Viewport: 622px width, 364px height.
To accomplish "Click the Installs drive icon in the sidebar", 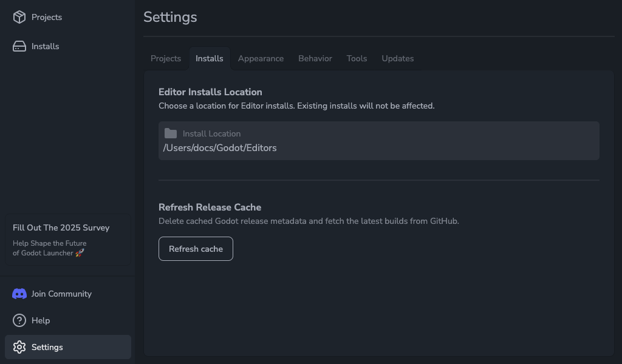I will (x=18, y=46).
